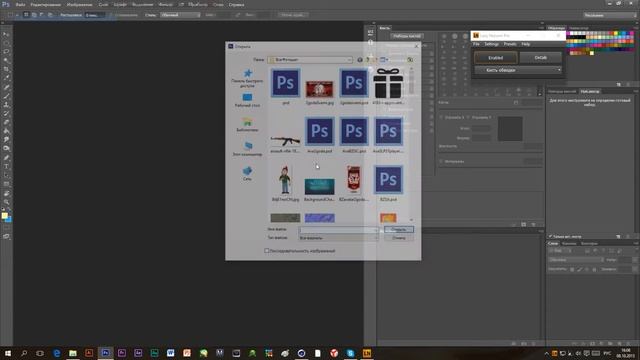This screenshot has height=360, width=640.
Task: Click the foreground color swatch
Action: pyautogui.click(x=4, y=216)
